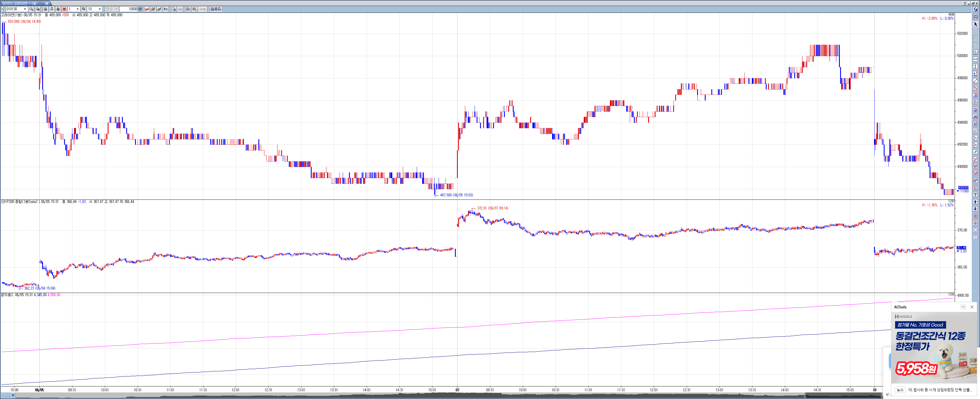Click the bar count field showing 10000
This screenshot has height=399, width=980.
tap(128, 9)
